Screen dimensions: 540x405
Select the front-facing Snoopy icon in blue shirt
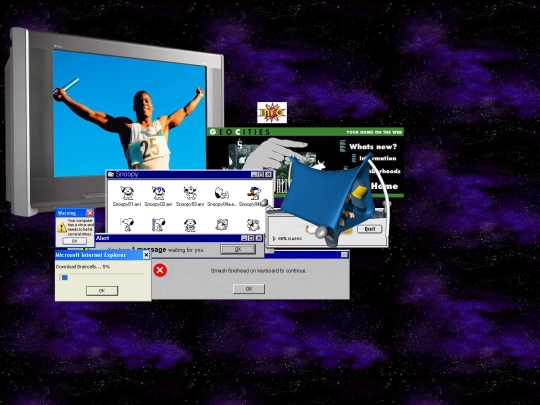point(190,225)
